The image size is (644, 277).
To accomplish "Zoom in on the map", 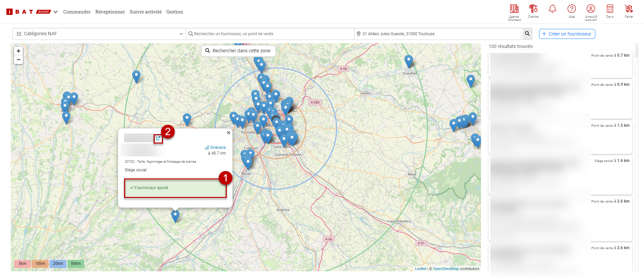I will pyautogui.click(x=18, y=51).
